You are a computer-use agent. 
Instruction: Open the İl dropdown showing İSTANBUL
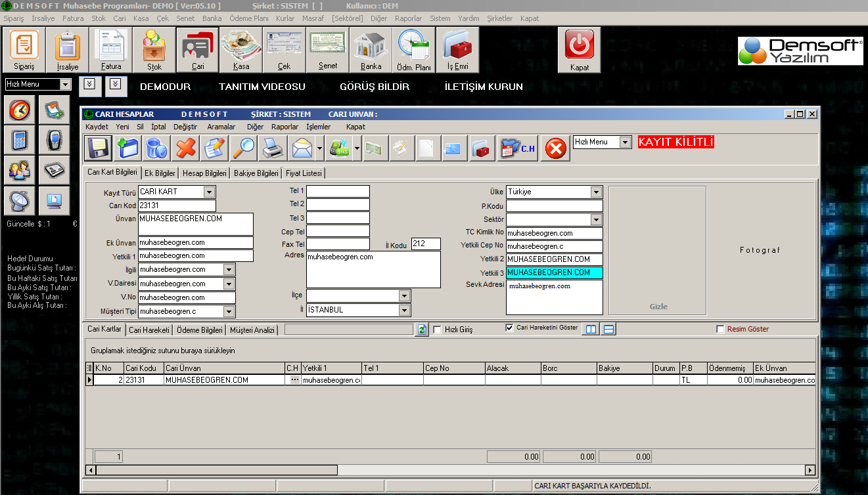click(x=404, y=310)
